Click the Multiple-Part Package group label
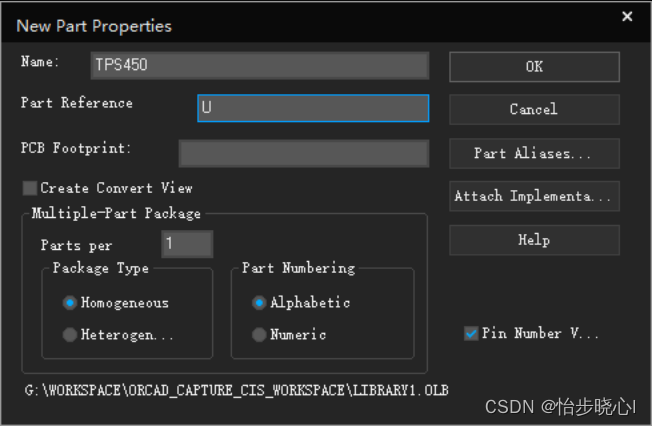 [116, 213]
